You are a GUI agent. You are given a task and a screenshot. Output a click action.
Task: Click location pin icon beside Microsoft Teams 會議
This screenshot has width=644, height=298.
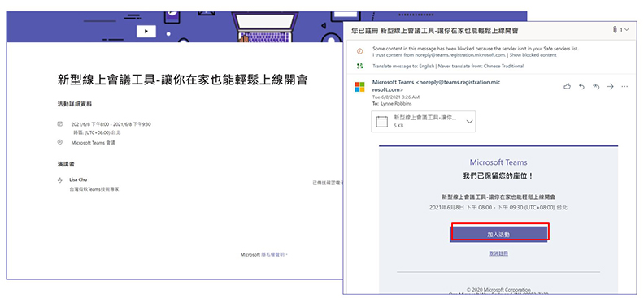click(60, 142)
